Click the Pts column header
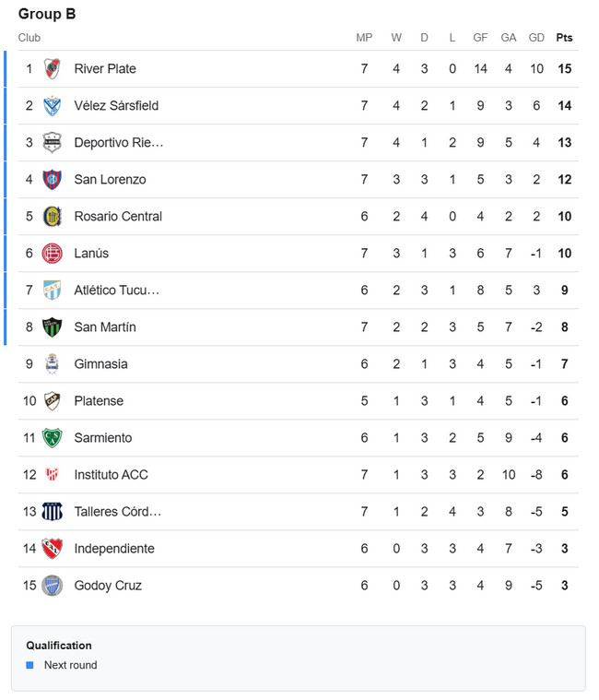The image size is (599, 700). pyautogui.click(x=564, y=38)
